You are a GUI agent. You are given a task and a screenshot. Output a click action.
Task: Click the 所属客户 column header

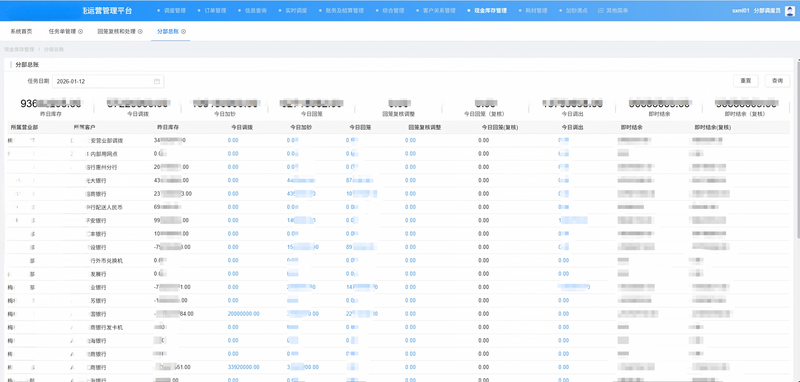[85, 127]
